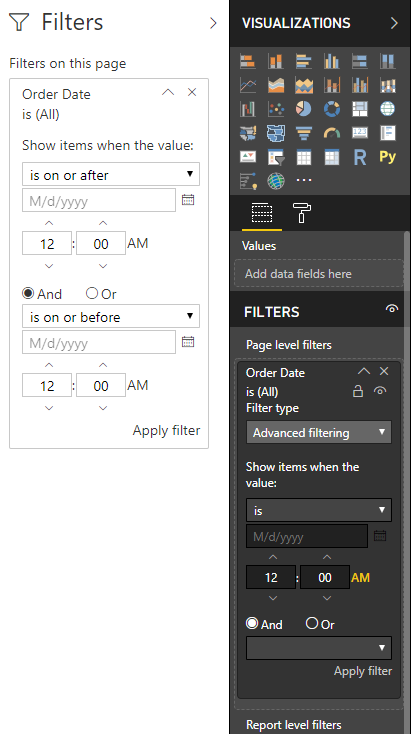Select the Stacked column chart visual
The image size is (411, 734).
[275, 61]
